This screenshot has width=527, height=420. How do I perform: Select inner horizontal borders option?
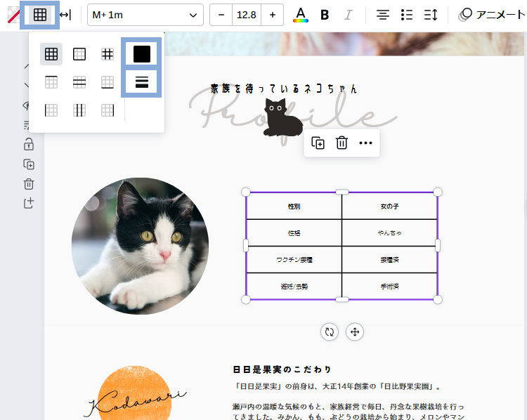(79, 82)
